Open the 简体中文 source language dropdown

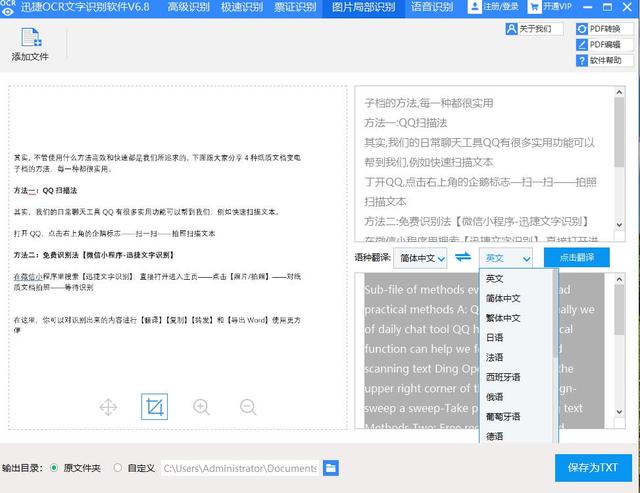pos(420,258)
